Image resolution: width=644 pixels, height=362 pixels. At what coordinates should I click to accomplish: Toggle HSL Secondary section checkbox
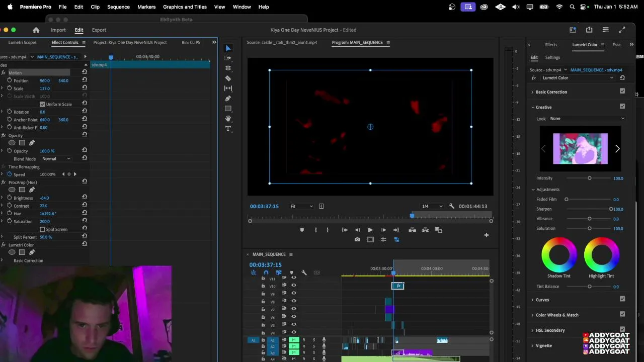(x=622, y=330)
